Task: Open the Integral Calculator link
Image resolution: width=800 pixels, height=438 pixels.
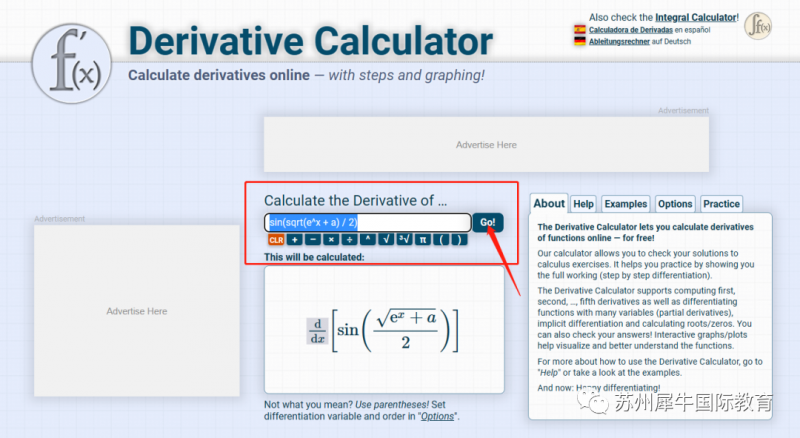Action: click(x=696, y=17)
